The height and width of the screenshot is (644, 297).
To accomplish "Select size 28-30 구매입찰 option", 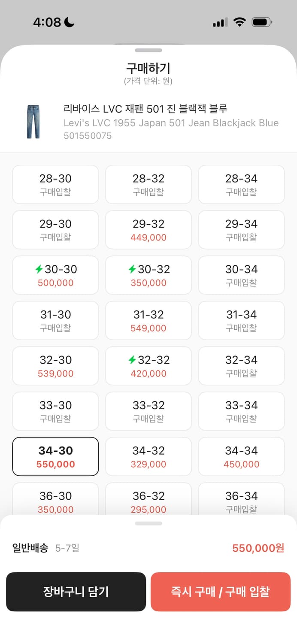I will [56, 184].
